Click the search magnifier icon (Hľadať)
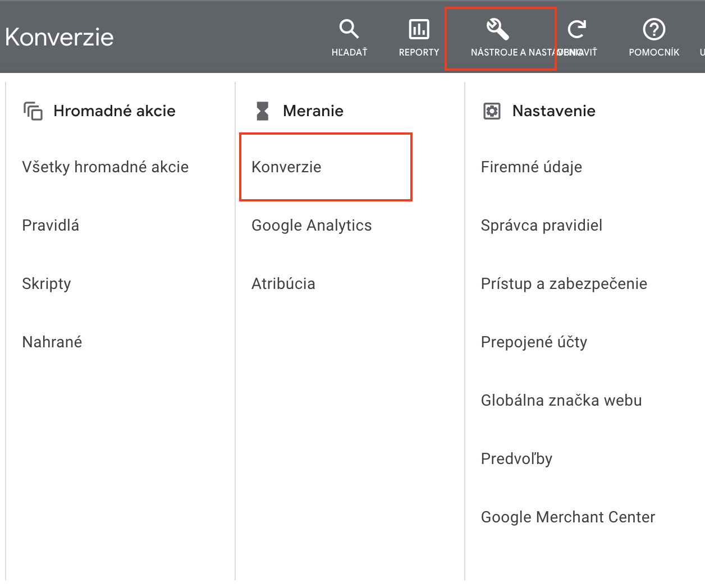 349,29
